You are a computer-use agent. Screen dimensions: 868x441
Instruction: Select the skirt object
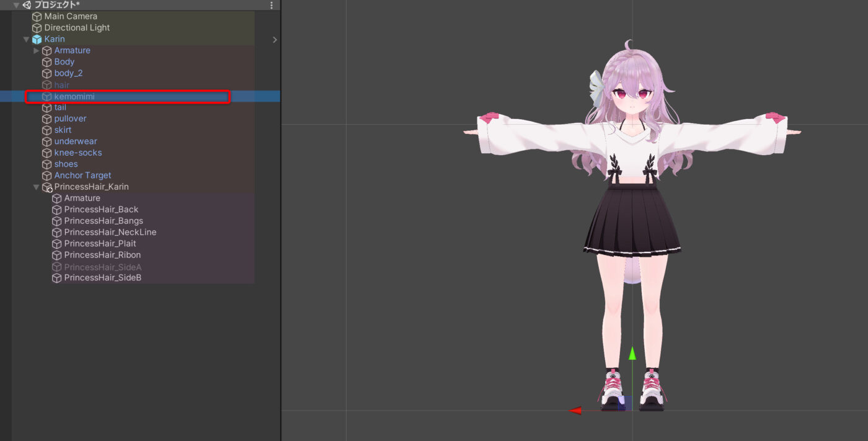pyautogui.click(x=63, y=130)
